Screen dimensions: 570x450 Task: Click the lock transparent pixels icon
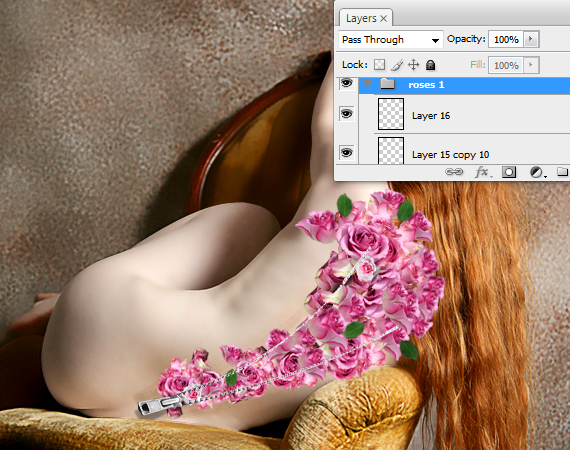pos(380,65)
